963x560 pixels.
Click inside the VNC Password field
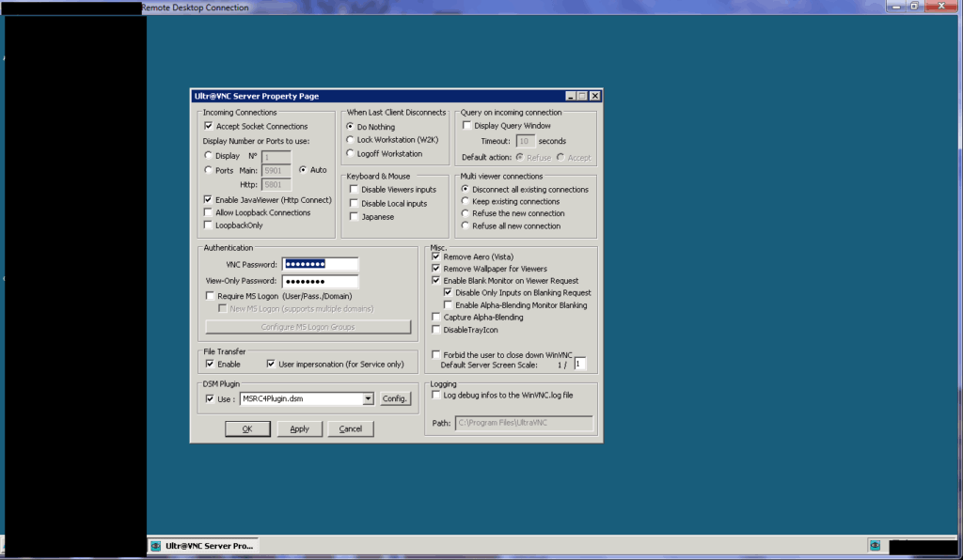[319, 265]
